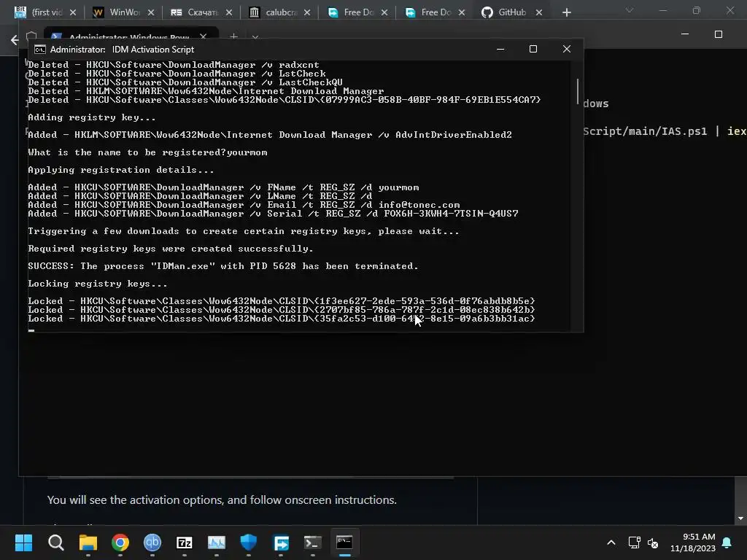Open File Explorer from taskbar

pos(88,542)
